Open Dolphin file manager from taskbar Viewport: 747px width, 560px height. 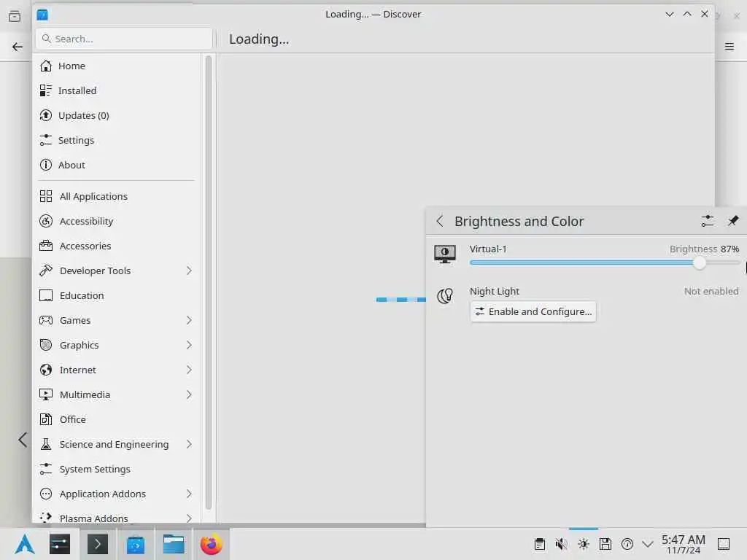pyautogui.click(x=174, y=544)
